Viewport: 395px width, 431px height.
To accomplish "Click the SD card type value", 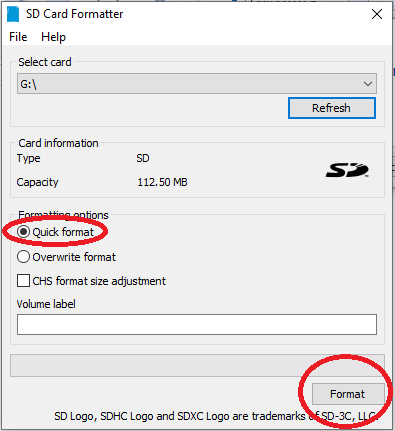I will [143, 158].
